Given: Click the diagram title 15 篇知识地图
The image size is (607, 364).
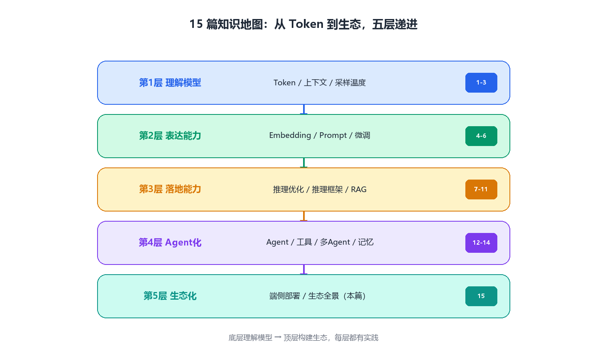Looking at the screenshot, I should click(x=226, y=24).
